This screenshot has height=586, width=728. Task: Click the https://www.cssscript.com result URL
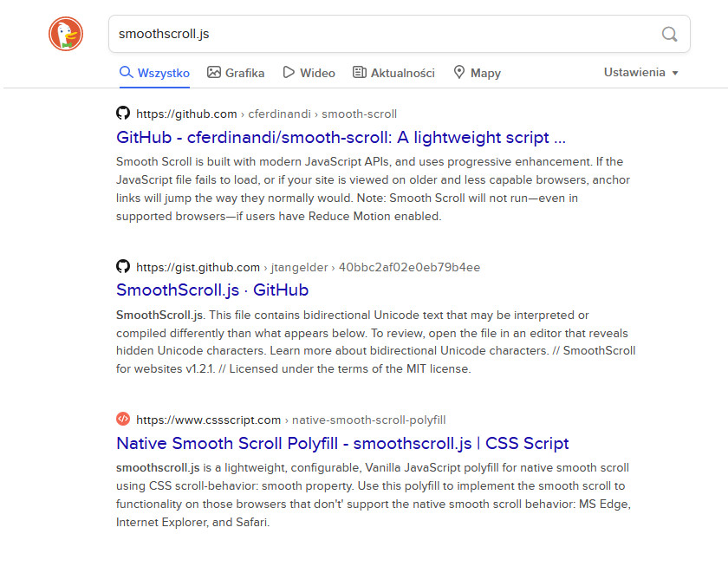[208, 420]
